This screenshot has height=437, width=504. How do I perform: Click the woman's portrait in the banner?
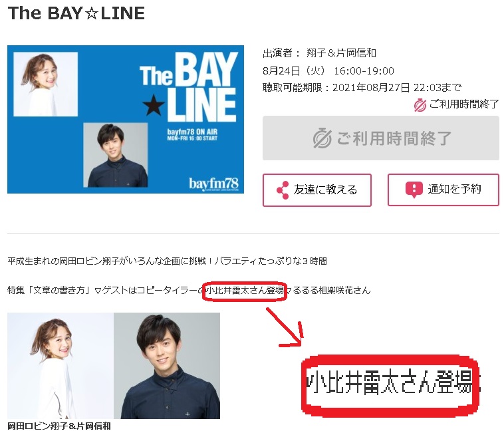click(x=46, y=84)
